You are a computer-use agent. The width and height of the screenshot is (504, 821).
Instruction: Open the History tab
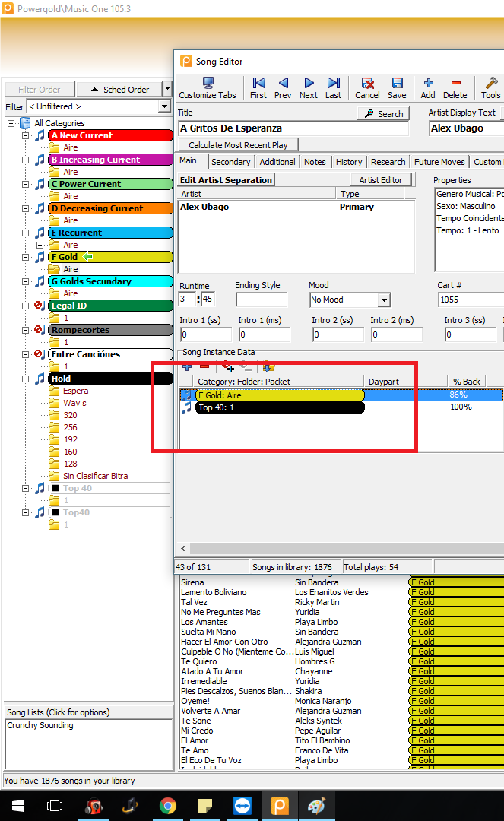349,162
